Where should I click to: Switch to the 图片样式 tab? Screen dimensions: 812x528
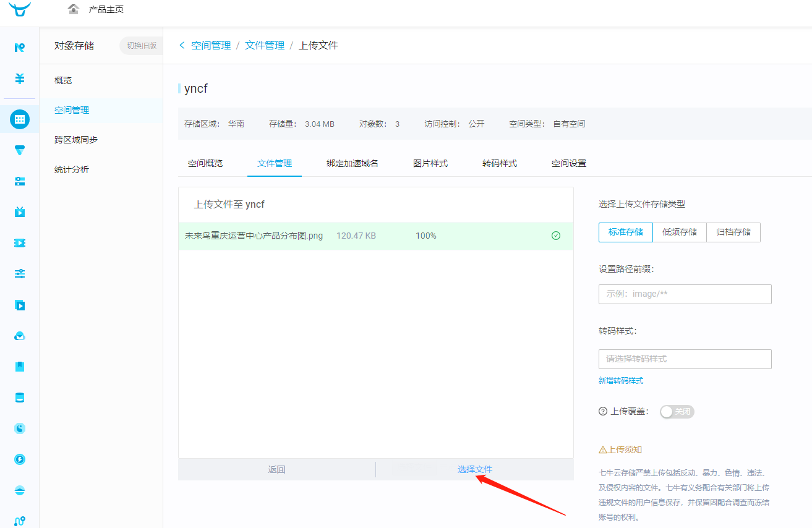coord(430,164)
